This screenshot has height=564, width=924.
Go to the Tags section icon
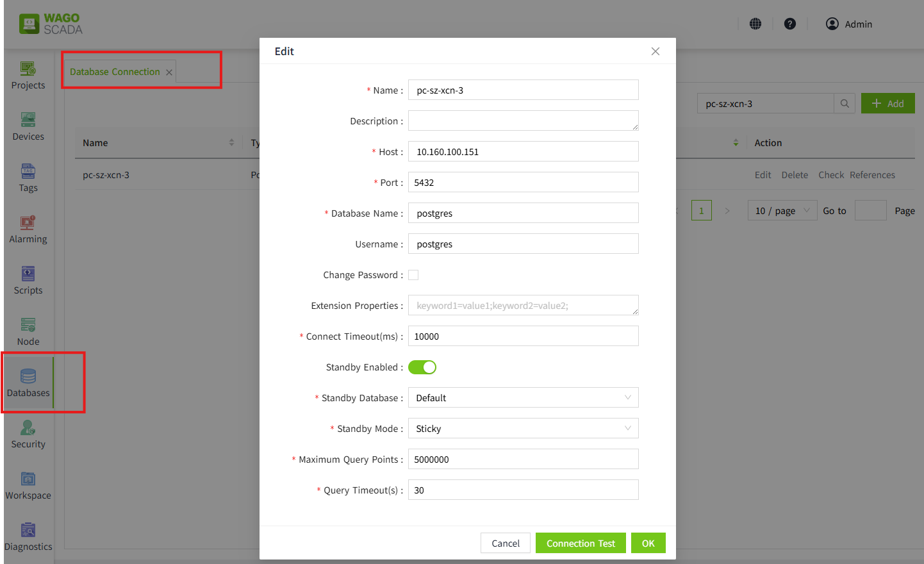28,172
